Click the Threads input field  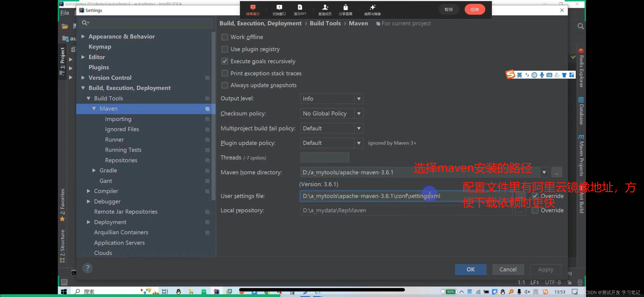point(325,158)
